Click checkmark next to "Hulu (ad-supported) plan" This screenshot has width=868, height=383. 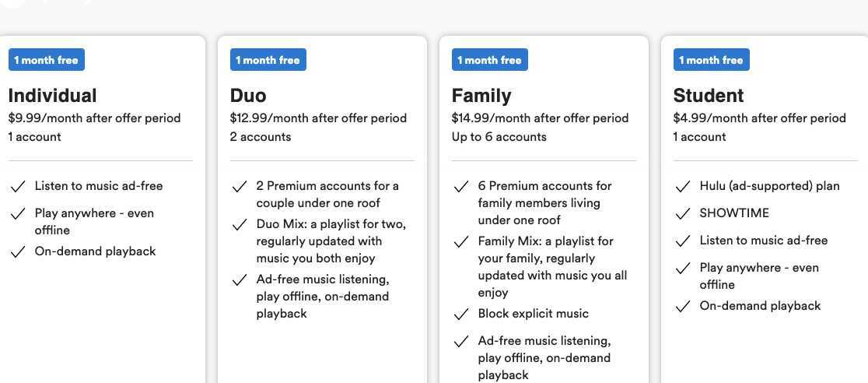(x=683, y=186)
